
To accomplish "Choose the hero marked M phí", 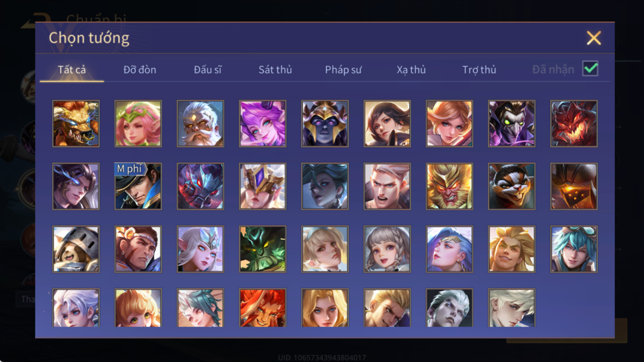I will pyautogui.click(x=138, y=186).
